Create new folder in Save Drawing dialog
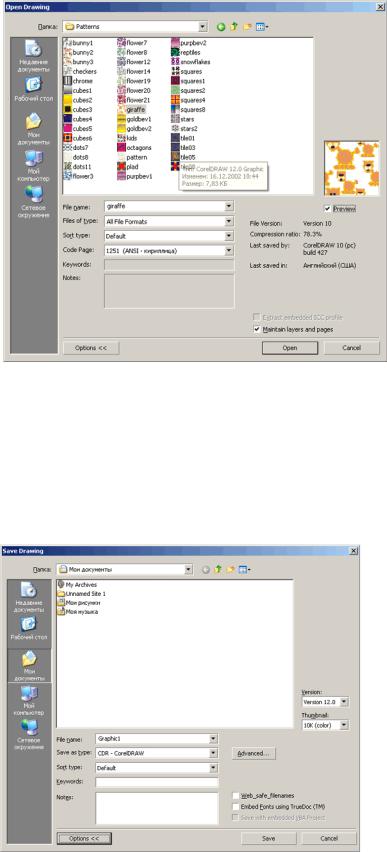Image resolution: width=387 pixels, height=852 pixels. point(231,569)
